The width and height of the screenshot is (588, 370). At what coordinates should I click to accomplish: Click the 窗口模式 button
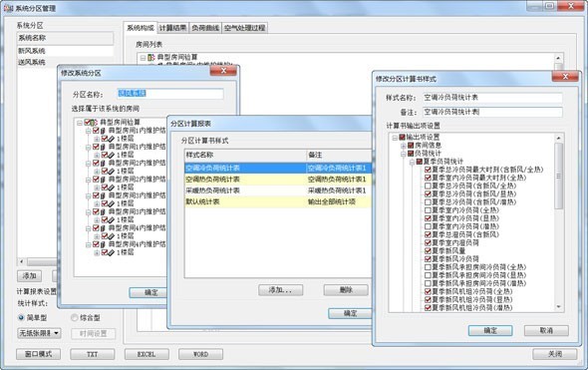[38, 354]
